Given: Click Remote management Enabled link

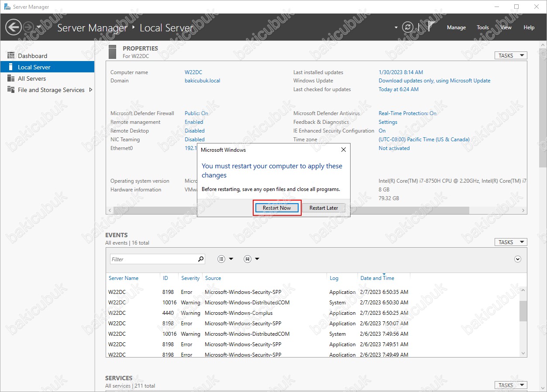Looking at the screenshot, I should tap(194, 122).
